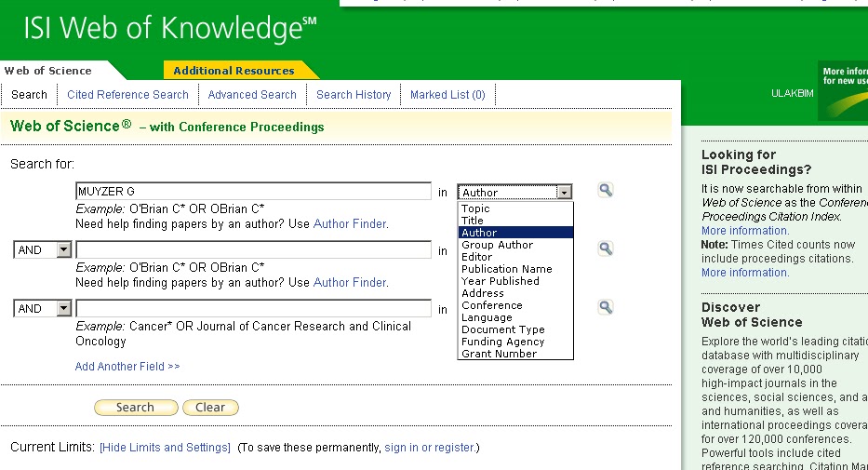Click 'Current Limits:' label

[x=52, y=448]
